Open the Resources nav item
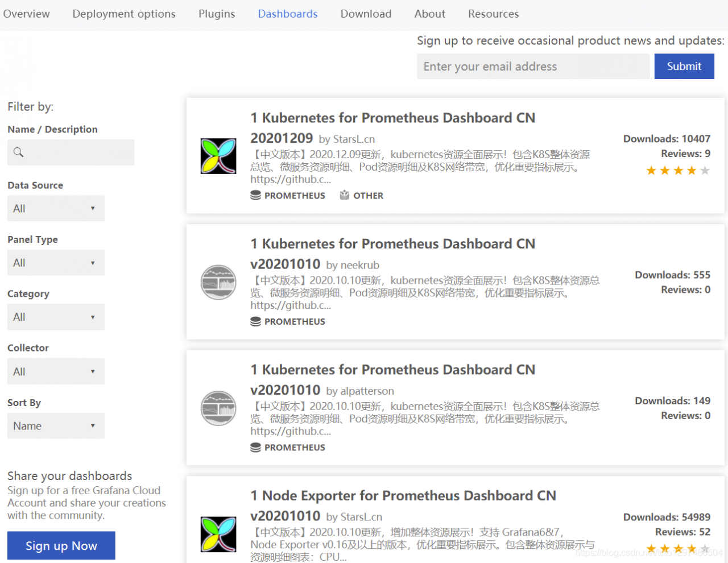728x563 pixels. tap(494, 14)
